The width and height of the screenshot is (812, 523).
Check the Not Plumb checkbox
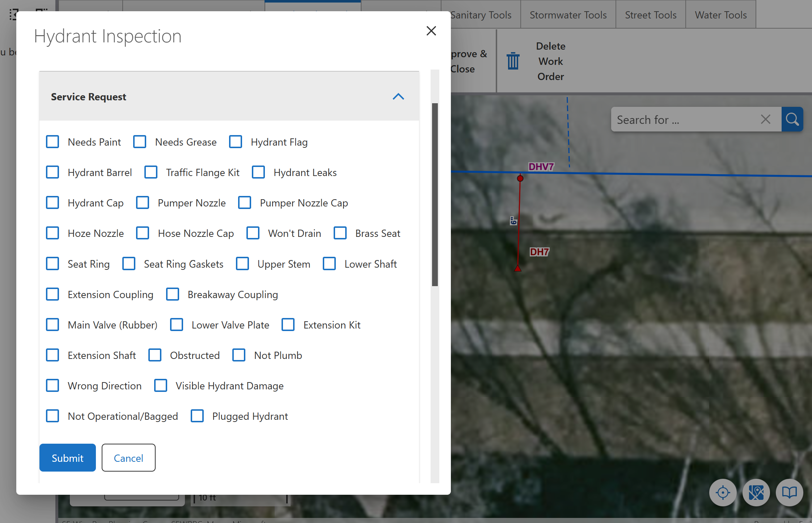tap(239, 355)
